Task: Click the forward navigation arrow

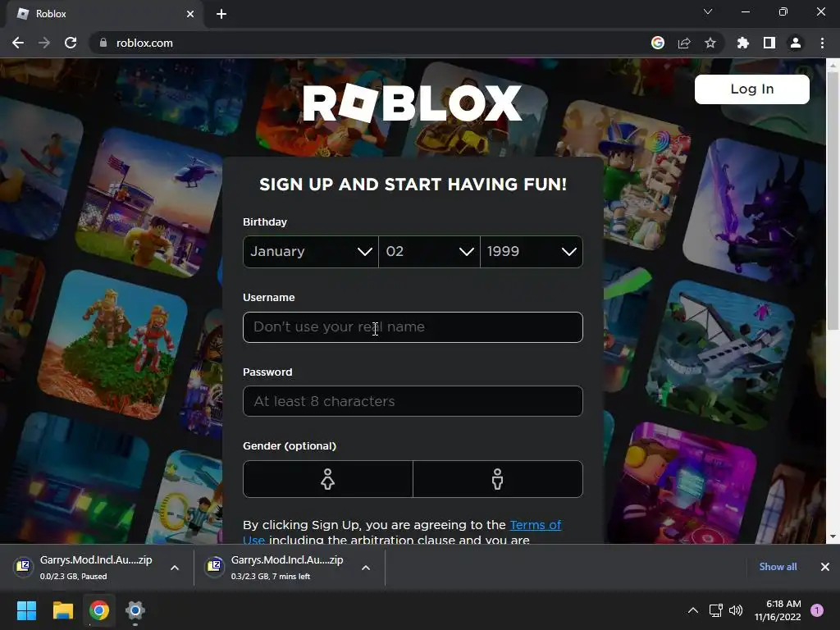Action: (44, 43)
